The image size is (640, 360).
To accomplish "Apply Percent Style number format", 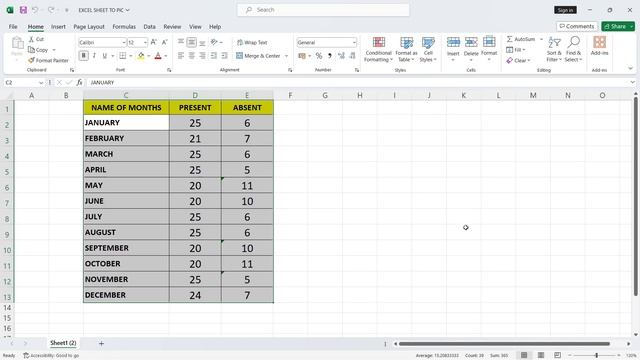I will click(x=319, y=56).
